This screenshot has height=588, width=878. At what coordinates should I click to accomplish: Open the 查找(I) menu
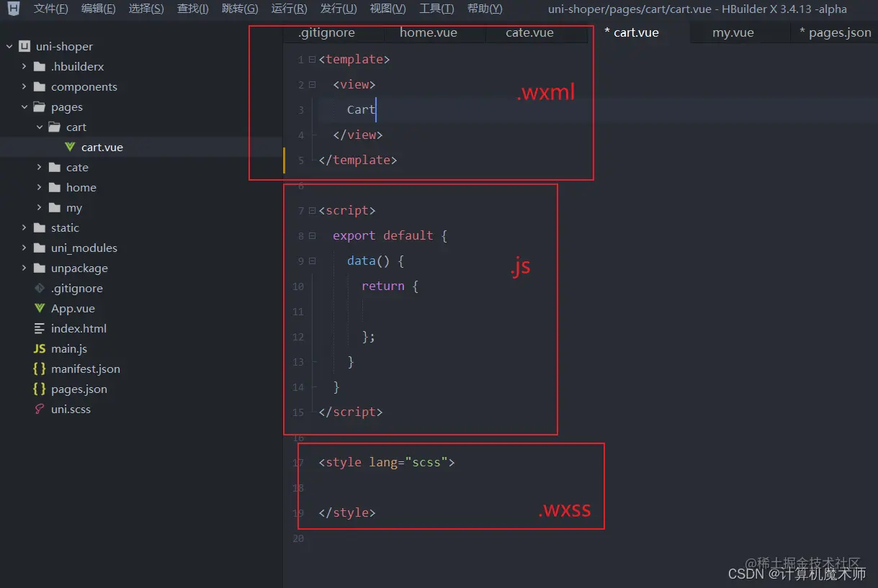tap(192, 9)
